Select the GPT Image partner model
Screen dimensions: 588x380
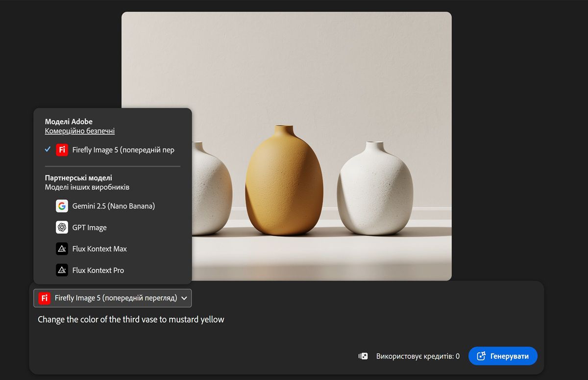pyautogui.click(x=112, y=228)
